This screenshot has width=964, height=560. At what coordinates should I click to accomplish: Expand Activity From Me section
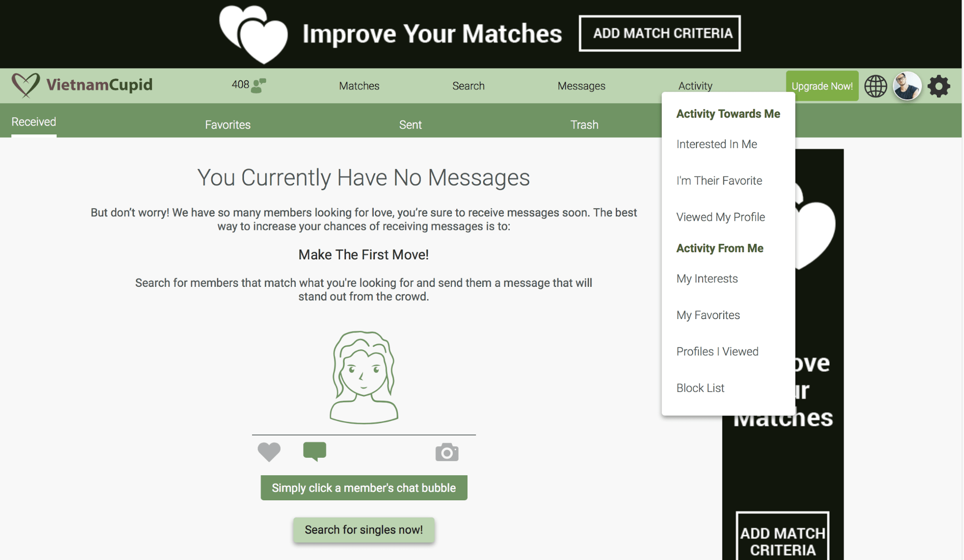720,247
